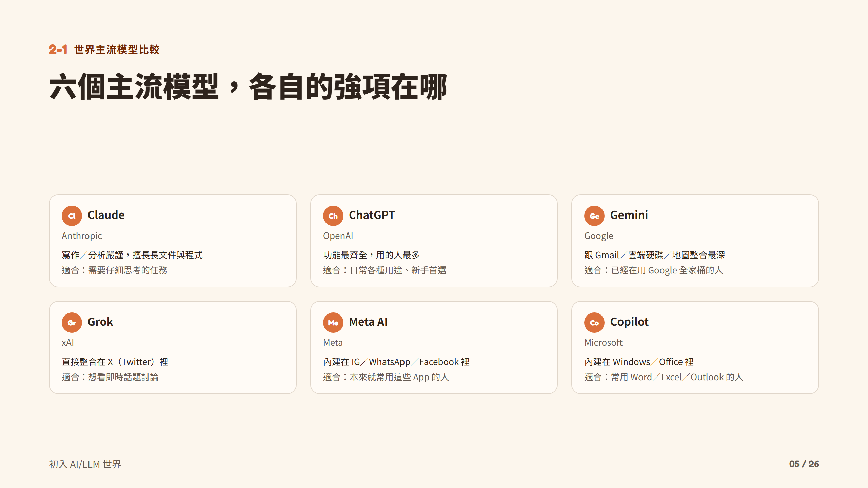Image resolution: width=868 pixels, height=488 pixels.
Task: Select the Meta AI card title
Action: pos(368,322)
